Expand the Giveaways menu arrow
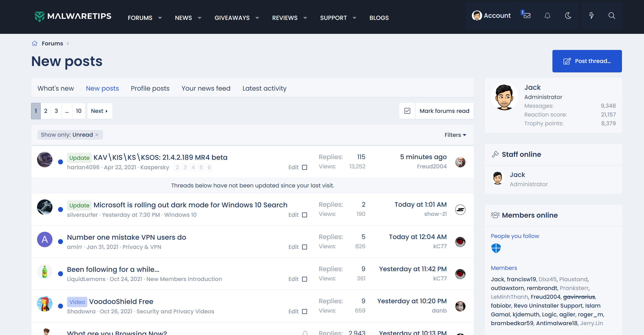Viewport: 644px width, 335px height. coord(257,18)
